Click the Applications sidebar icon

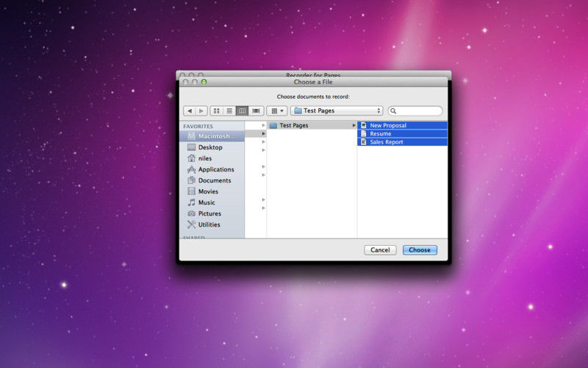pos(192,169)
